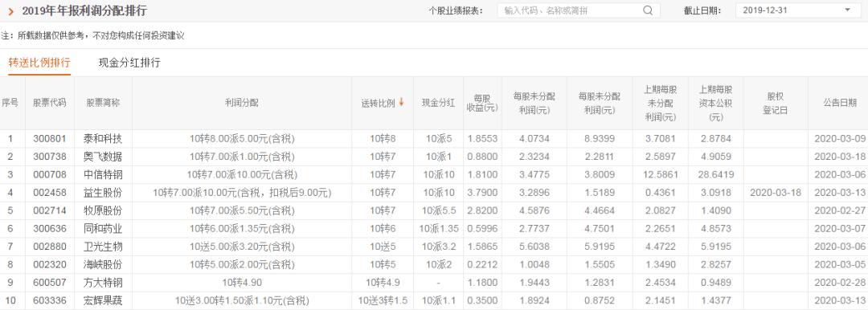868x310 pixels.
Task: Open the 截止日期 date dropdown
Action: click(x=798, y=10)
